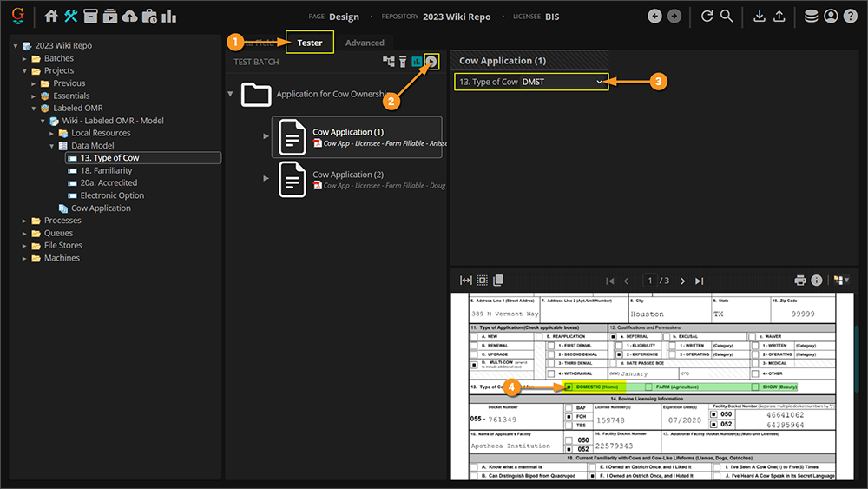
Task: Click the D. MULTI-COW checkbox on form
Action: (x=474, y=365)
